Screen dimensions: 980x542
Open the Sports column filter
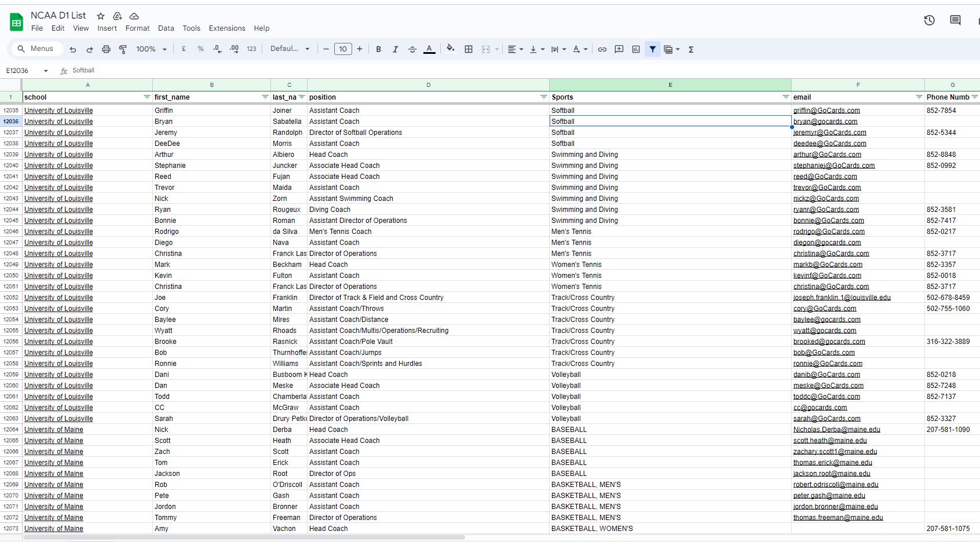click(785, 97)
